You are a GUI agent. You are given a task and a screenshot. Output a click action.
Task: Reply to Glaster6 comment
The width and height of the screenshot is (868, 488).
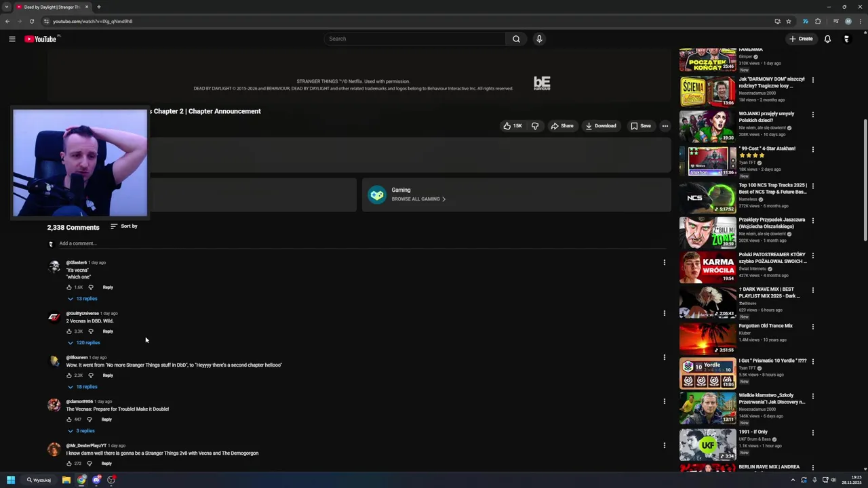[x=108, y=287]
